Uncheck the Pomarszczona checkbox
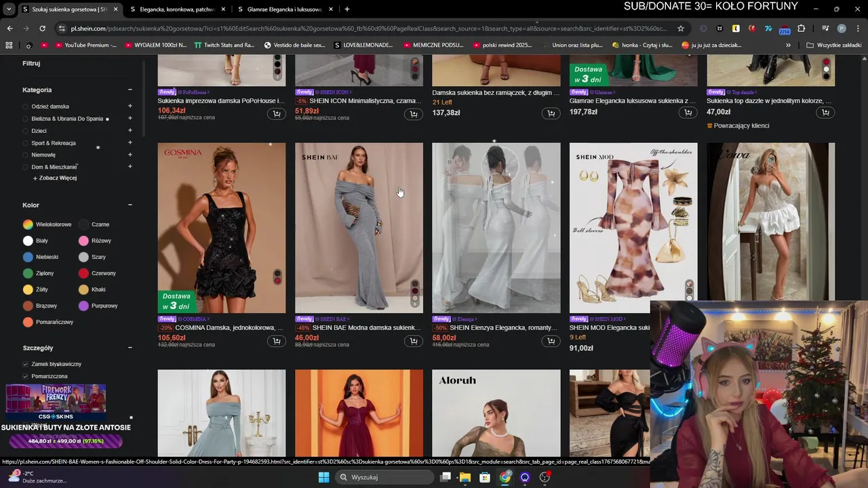 pos(26,376)
